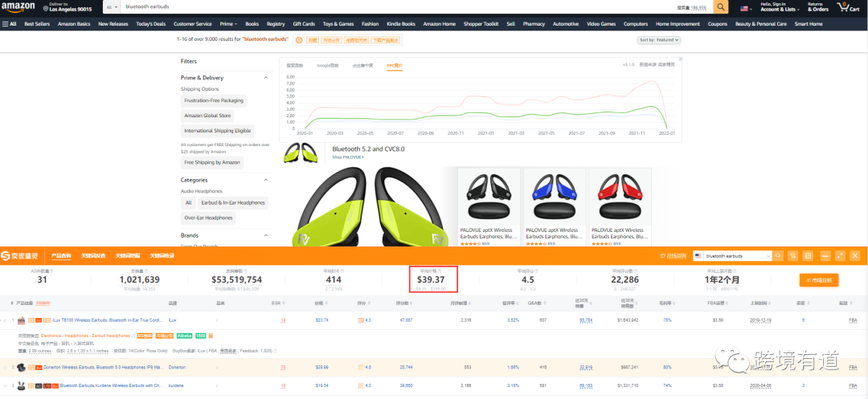868x399 pixels.
Task: Collapse the Brands filter section
Action: pos(266,235)
